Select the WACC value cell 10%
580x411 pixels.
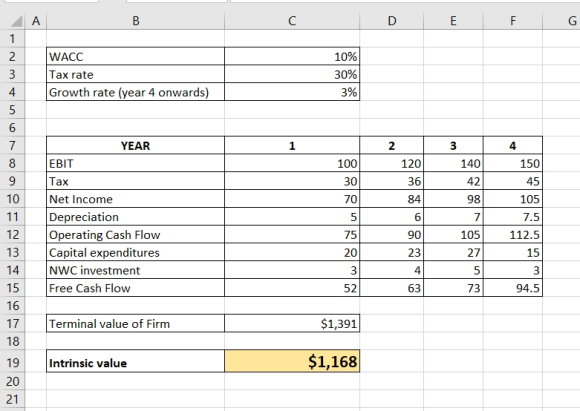click(292, 57)
